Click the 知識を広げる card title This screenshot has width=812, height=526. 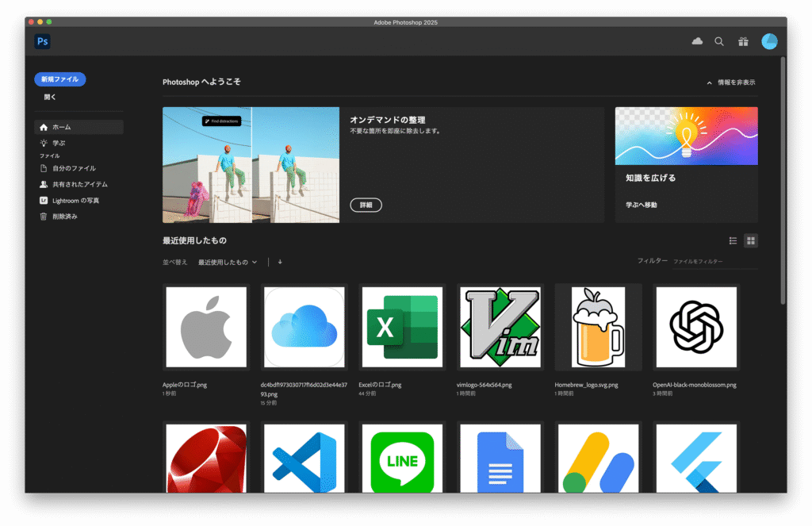tap(650, 178)
